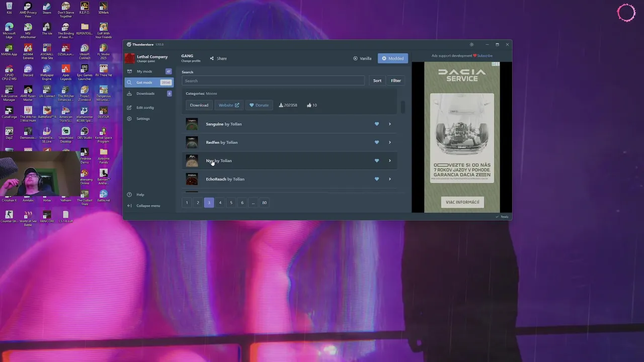Jump to last page 80
Image resolution: width=644 pixels, height=362 pixels.
264,203
